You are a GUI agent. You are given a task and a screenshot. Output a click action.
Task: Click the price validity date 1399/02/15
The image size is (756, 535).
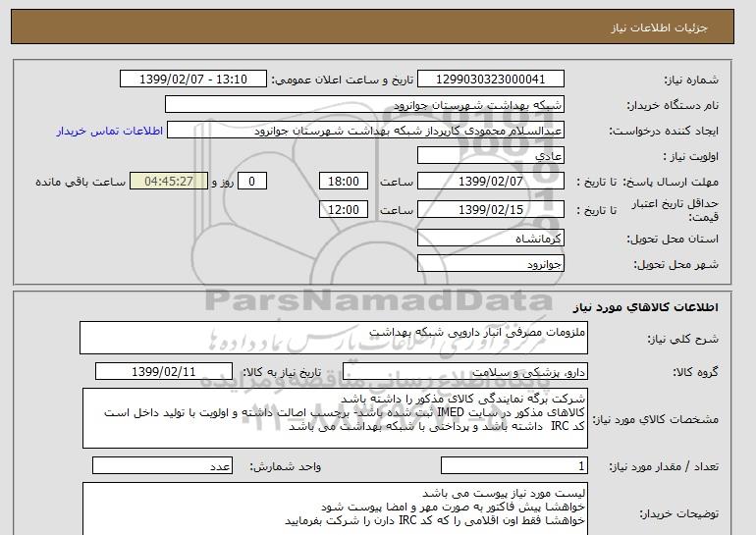click(x=490, y=210)
